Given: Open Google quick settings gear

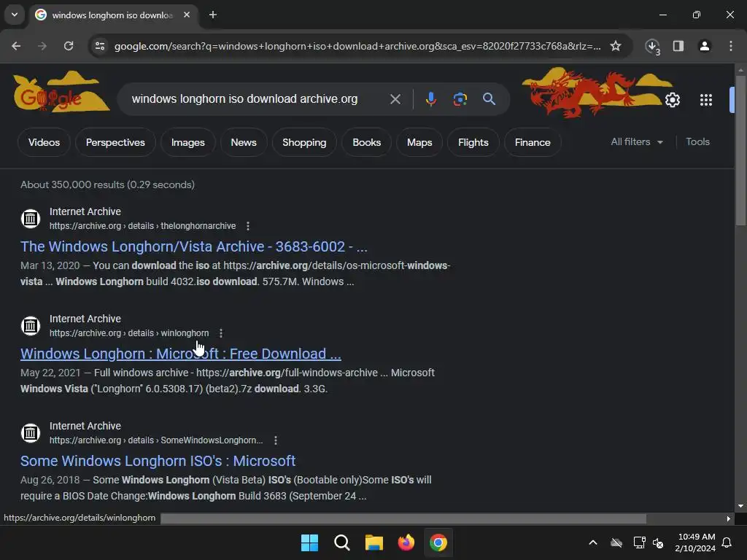Looking at the screenshot, I should pos(672,100).
